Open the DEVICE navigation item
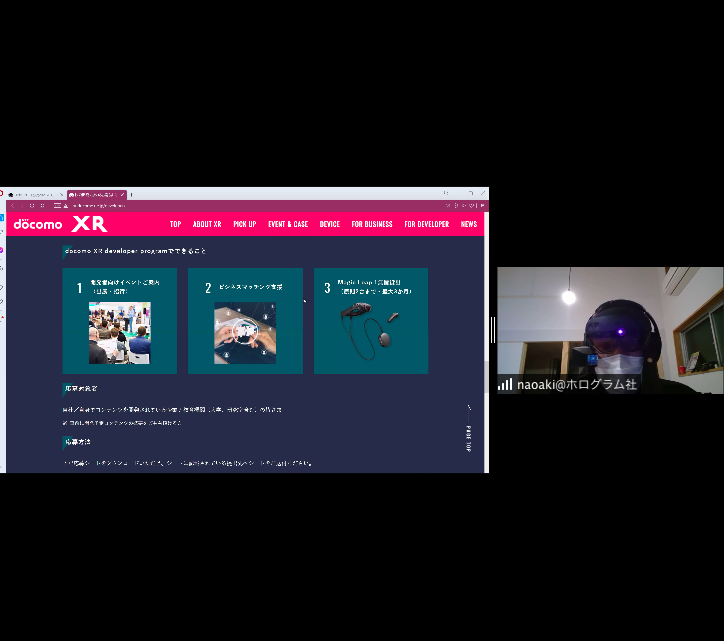724x641 pixels. [330, 224]
